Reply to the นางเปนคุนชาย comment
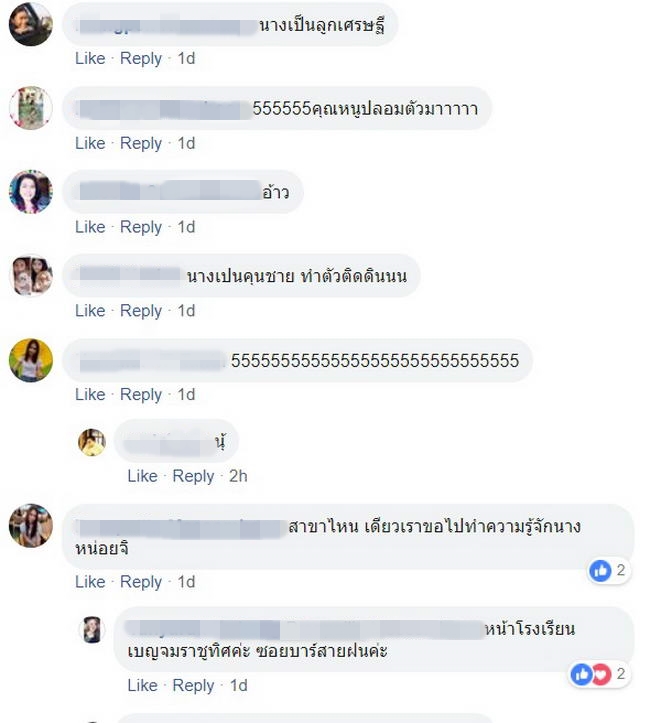The image size is (650, 723). [141, 311]
